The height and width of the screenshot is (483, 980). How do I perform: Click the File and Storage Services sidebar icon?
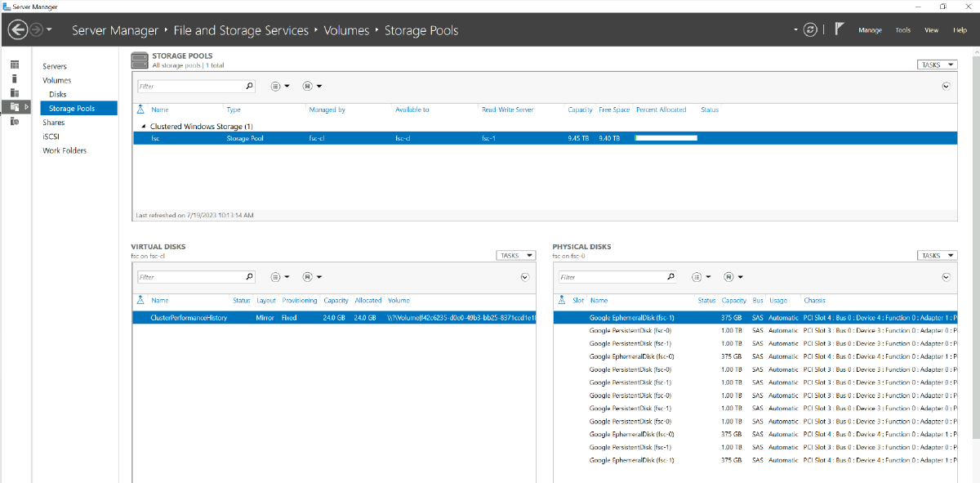[14, 107]
